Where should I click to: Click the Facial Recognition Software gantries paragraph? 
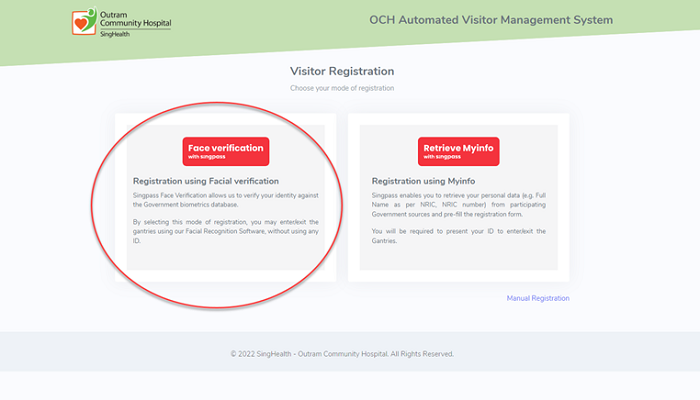(x=225, y=231)
